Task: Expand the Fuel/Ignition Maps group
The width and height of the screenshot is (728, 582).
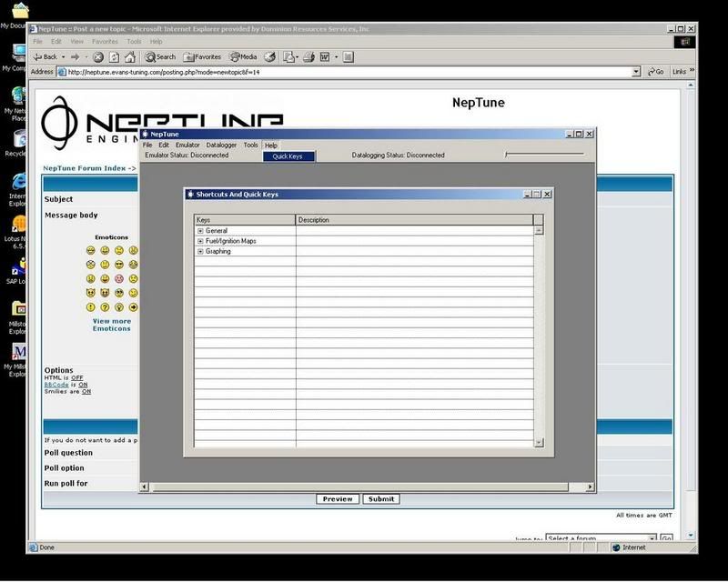Action: click(200, 241)
